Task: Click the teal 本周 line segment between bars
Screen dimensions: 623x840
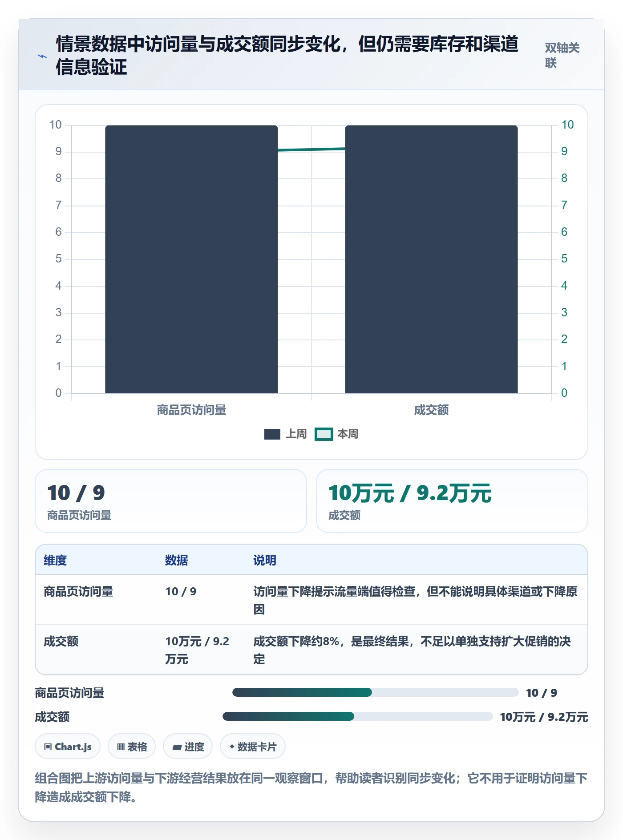Action: click(x=311, y=149)
